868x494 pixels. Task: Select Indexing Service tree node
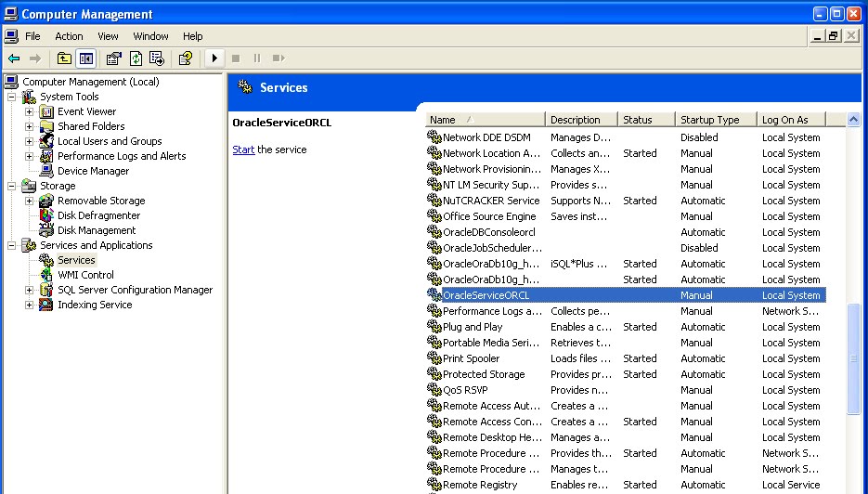coord(95,305)
